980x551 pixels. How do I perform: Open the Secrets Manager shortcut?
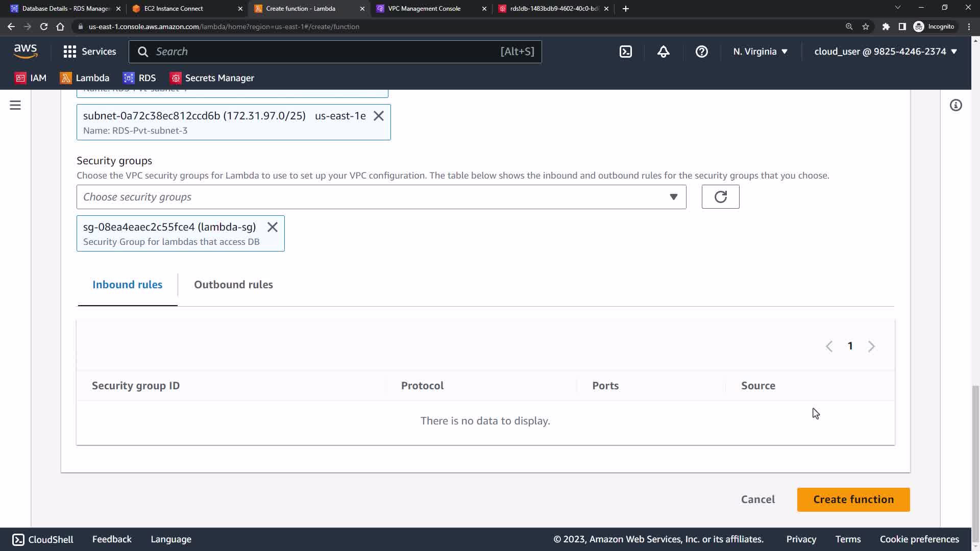coord(212,78)
